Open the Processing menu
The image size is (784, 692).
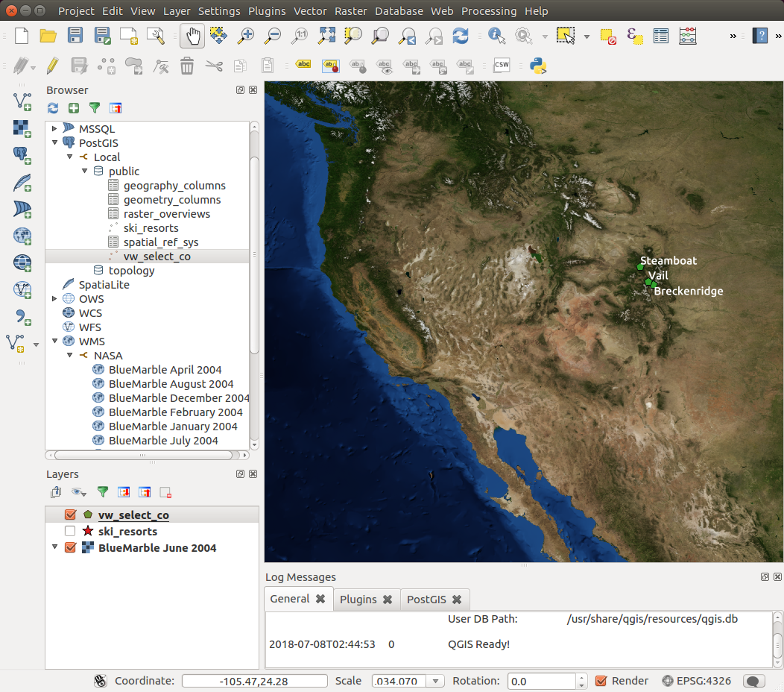pyautogui.click(x=488, y=11)
